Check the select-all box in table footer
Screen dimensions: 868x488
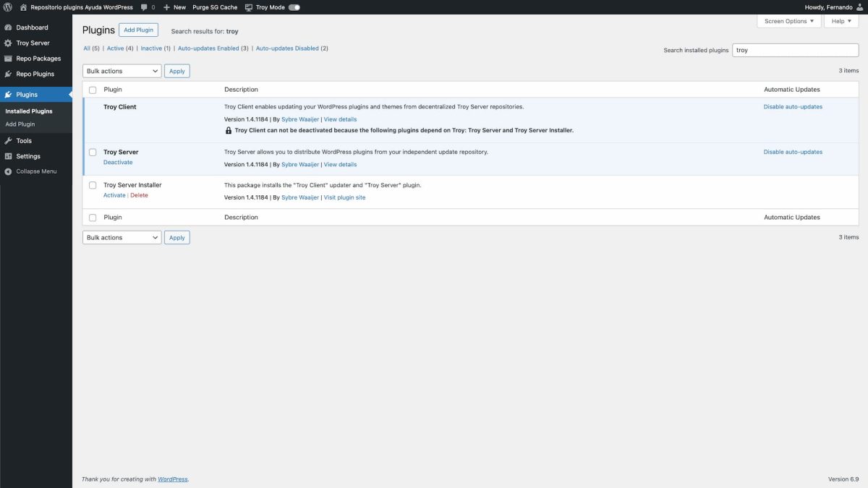[93, 218]
